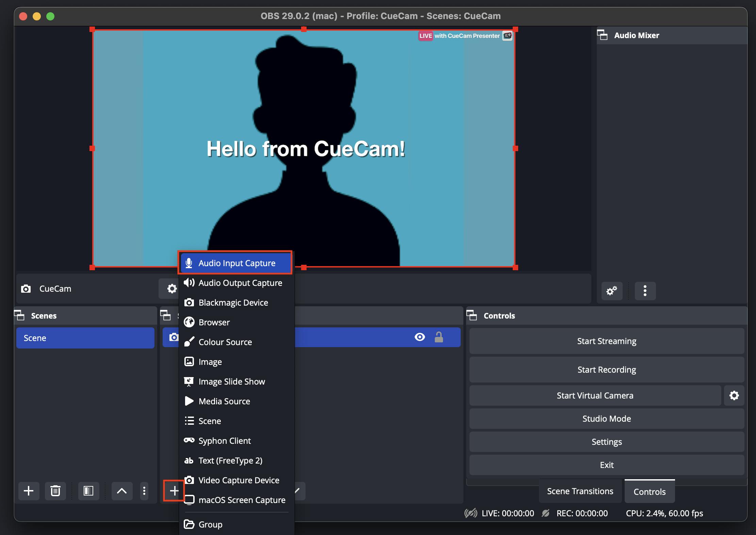Click the LIVE: 00:00:00 stream status
The height and width of the screenshot is (535, 756).
508,513
